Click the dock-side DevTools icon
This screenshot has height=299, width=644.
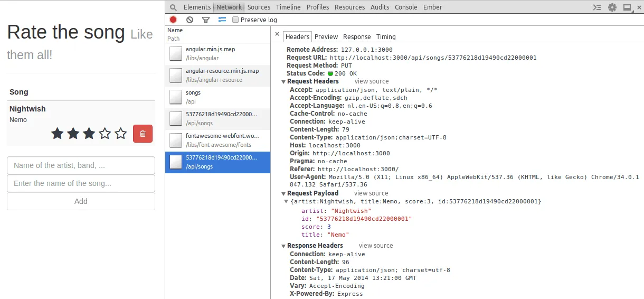[x=627, y=7]
